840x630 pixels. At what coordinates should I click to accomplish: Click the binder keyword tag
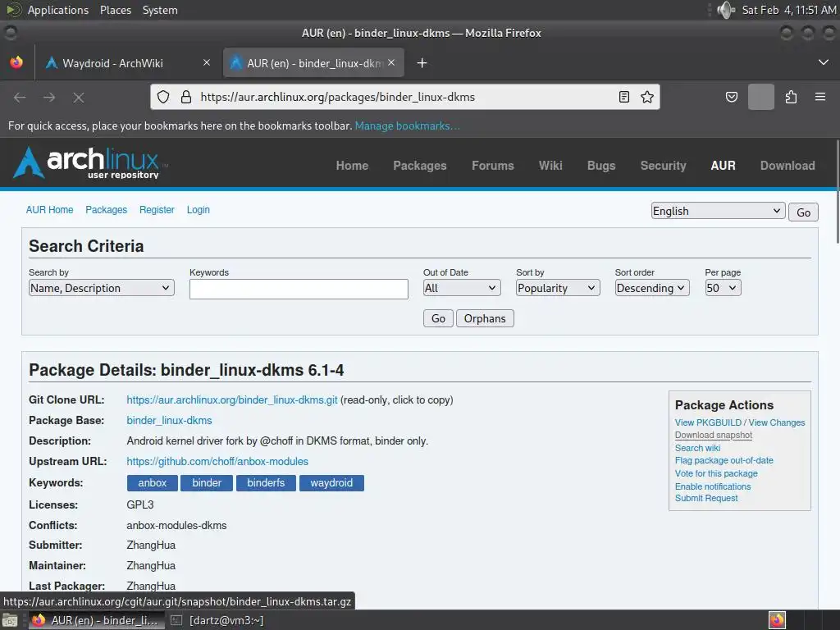point(207,482)
